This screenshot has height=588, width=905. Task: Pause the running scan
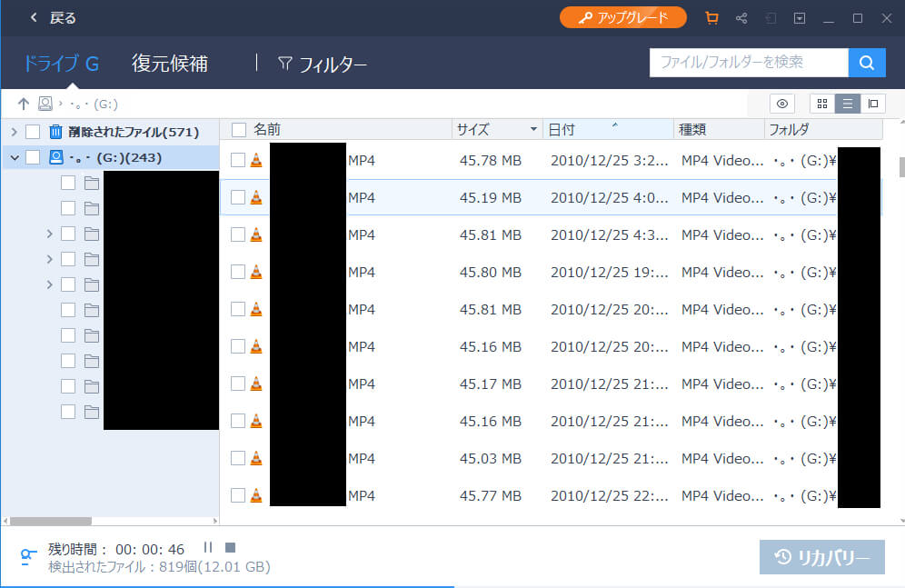[x=208, y=547]
